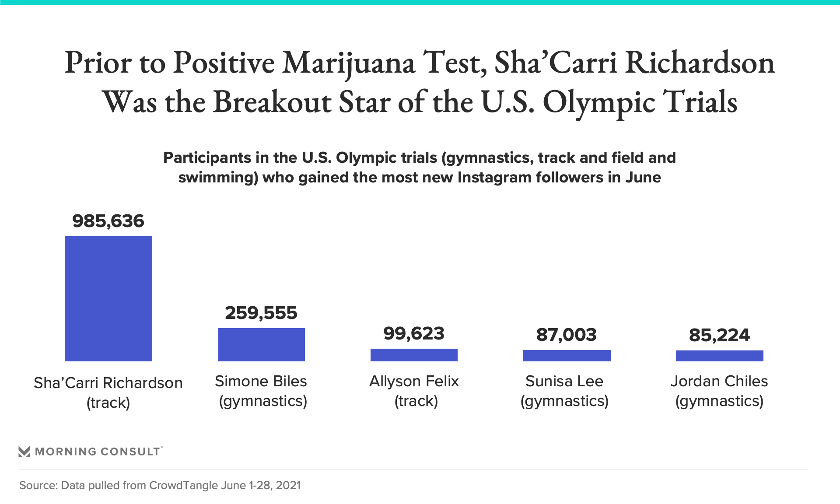This screenshot has height=504, width=840.
Task: Click the Simone Biles (gymnastics) axis label
Action: click(261, 391)
